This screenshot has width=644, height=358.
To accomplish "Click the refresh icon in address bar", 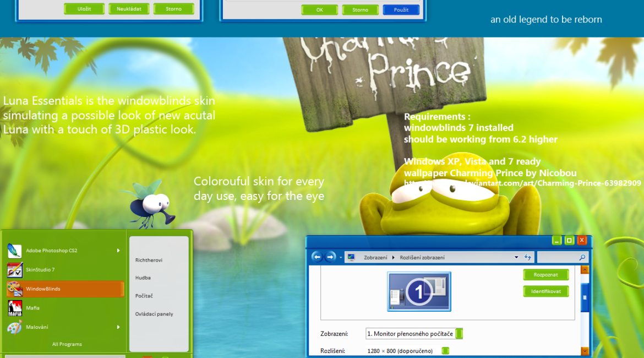I will click(x=528, y=257).
